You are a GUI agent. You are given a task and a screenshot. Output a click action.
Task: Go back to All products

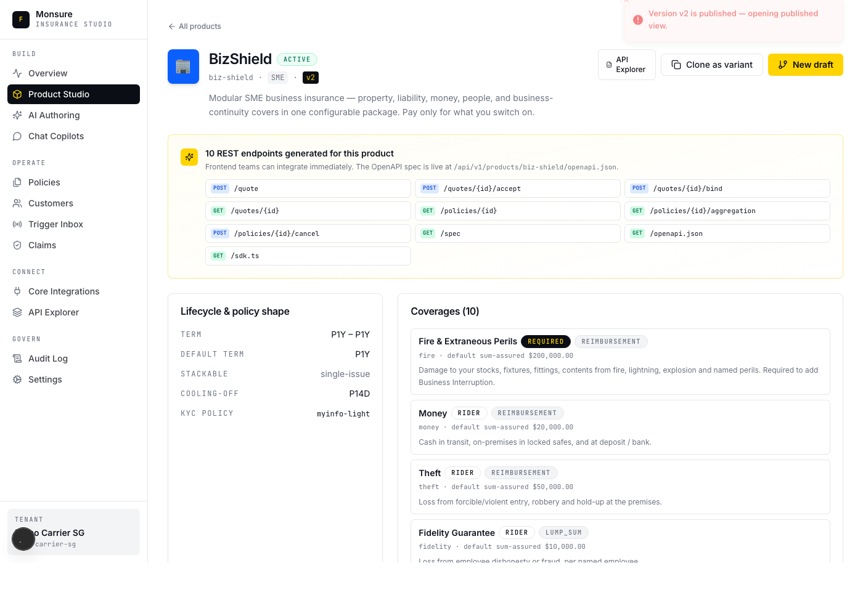[194, 26]
